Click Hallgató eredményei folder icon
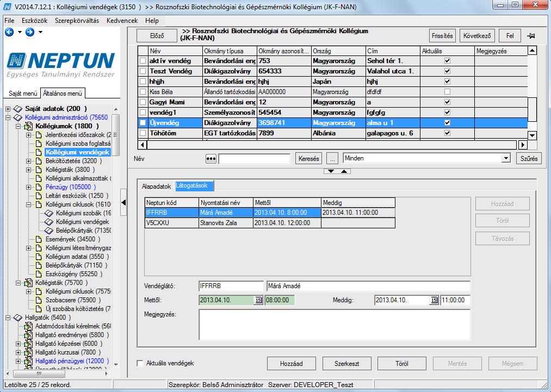Image resolution: width=551 pixels, height=392 pixels. point(28,335)
